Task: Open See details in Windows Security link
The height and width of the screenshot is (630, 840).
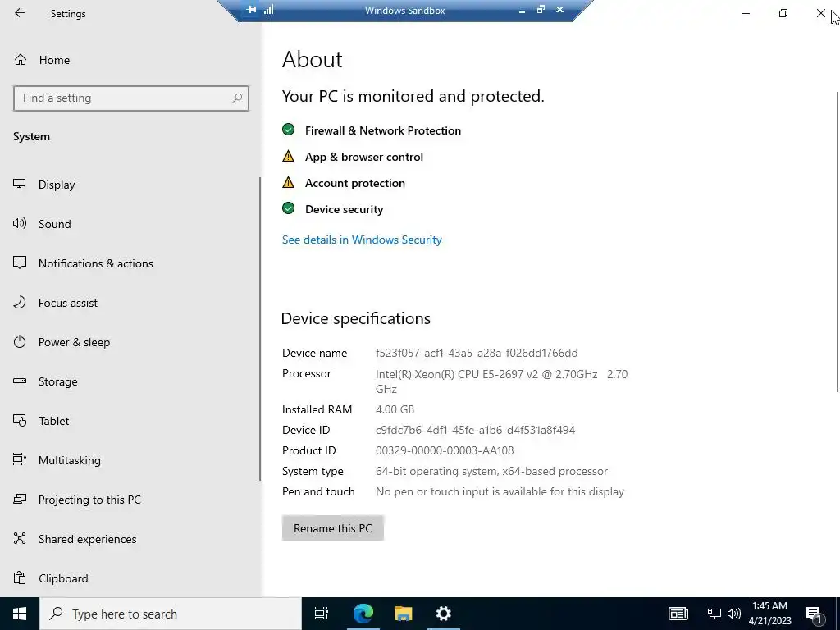Action: click(x=362, y=240)
